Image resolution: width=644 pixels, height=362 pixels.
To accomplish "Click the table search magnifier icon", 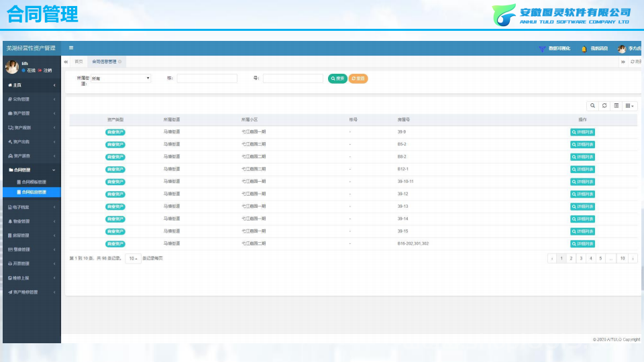I will coord(592,106).
